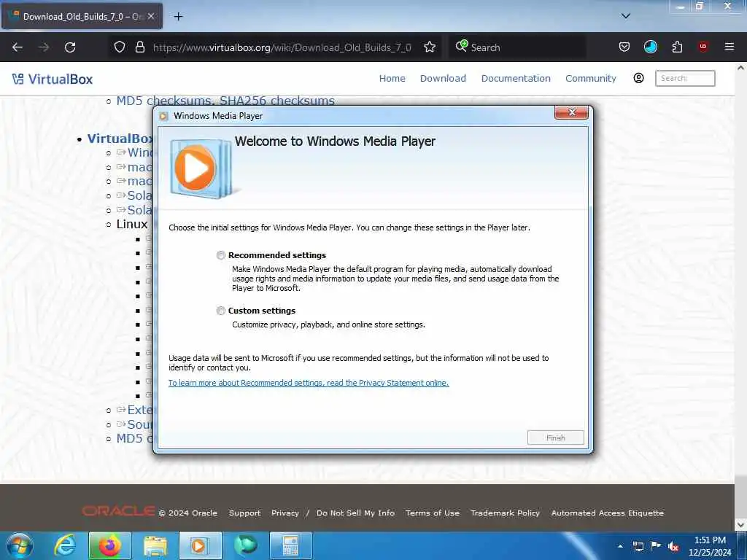The image size is (747, 560).
Task: Open the Action Center flag icon
Action: (656, 546)
